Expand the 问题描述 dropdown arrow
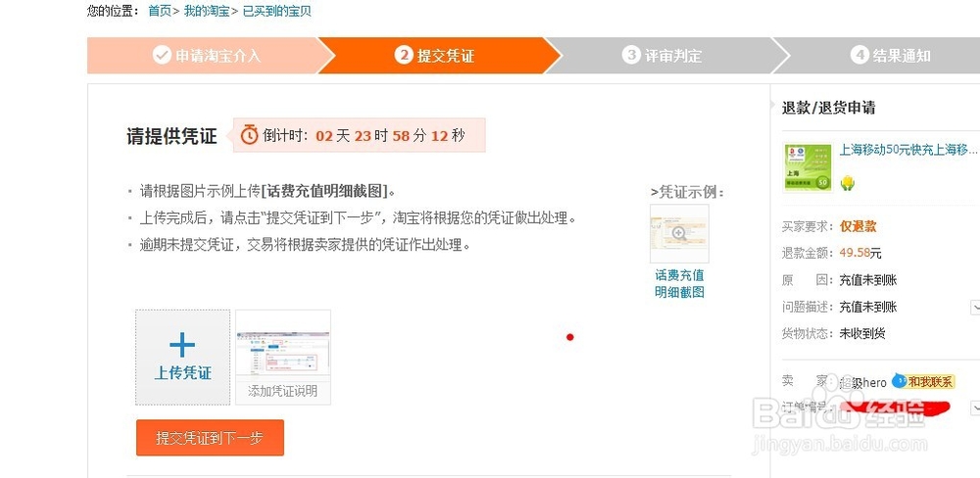This screenshot has width=980, height=478. (x=975, y=307)
